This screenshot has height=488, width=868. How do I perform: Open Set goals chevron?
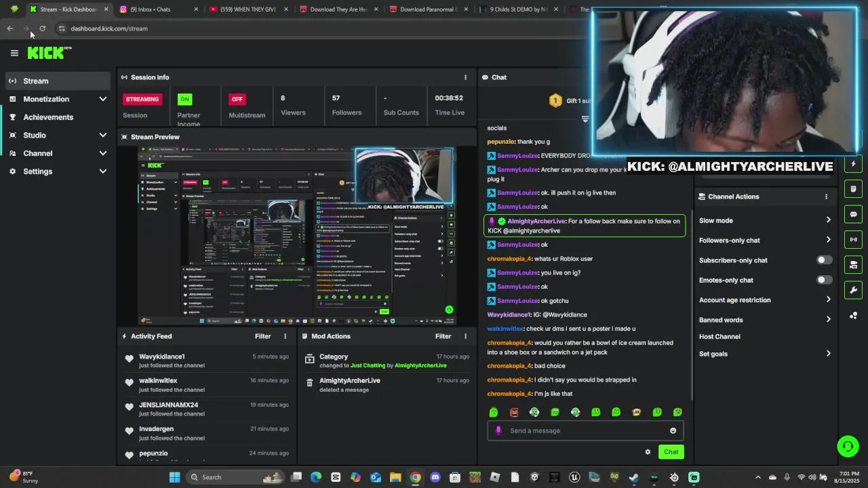828,354
